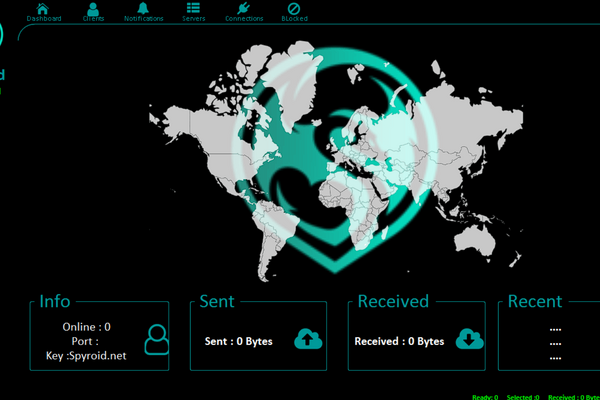The width and height of the screenshot is (600, 400).
Task: Click the cloud download icon in Received
Action: 470,339
